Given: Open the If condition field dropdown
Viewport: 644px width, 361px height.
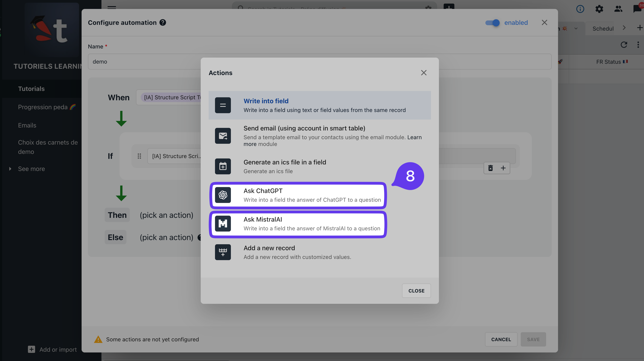Looking at the screenshot, I should 174,156.
